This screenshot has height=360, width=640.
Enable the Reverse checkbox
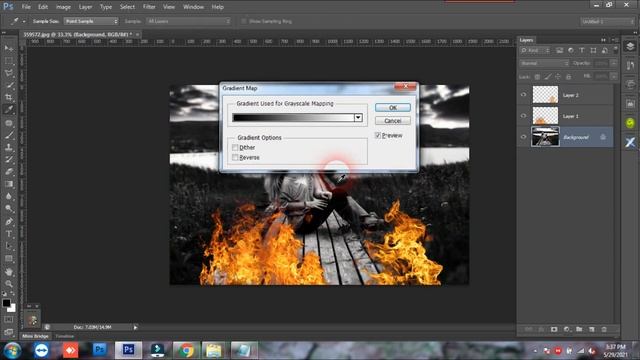235,157
